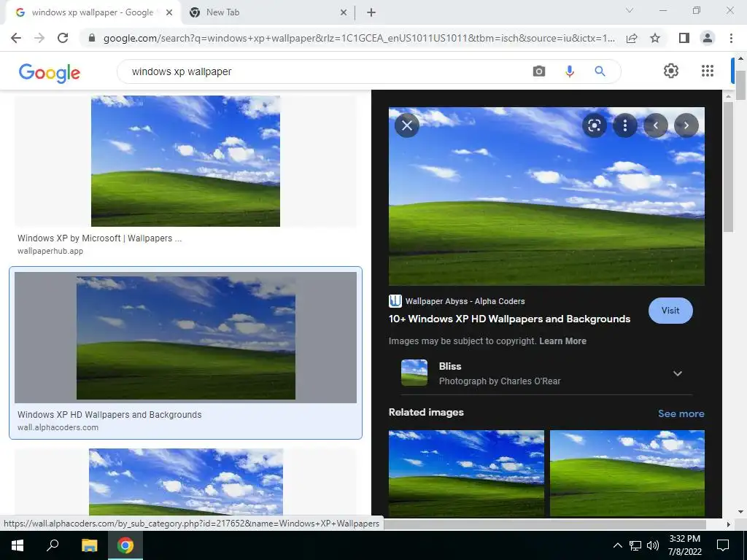Show the previous image in preview
The image size is (747, 560).
click(x=656, y=125)
